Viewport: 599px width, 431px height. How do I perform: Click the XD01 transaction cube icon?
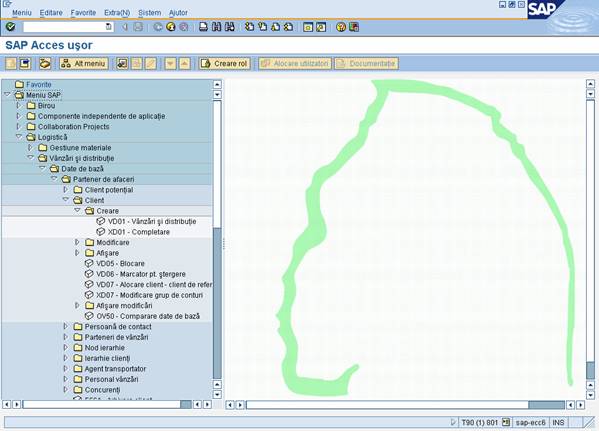101,232
